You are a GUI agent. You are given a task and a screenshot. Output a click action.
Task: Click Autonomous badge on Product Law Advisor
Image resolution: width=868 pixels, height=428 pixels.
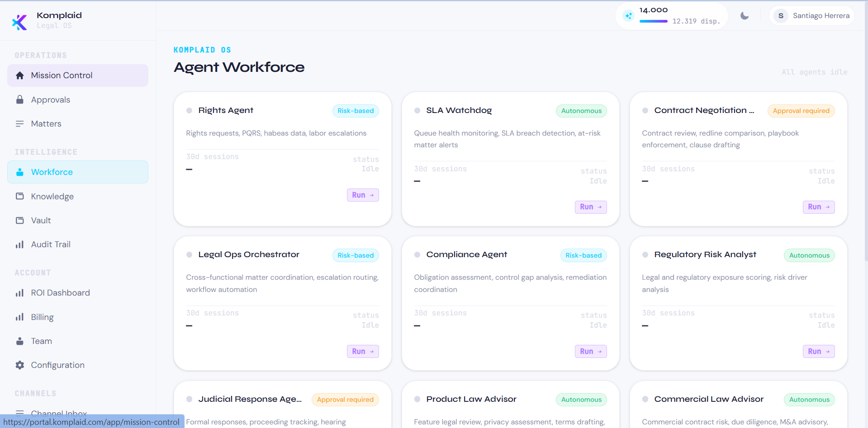581,400
